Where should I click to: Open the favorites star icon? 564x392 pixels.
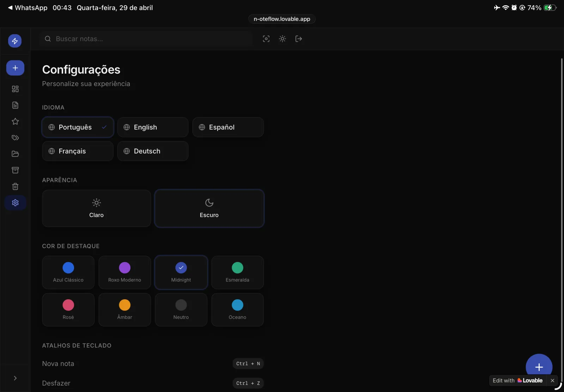pos(15,121)
